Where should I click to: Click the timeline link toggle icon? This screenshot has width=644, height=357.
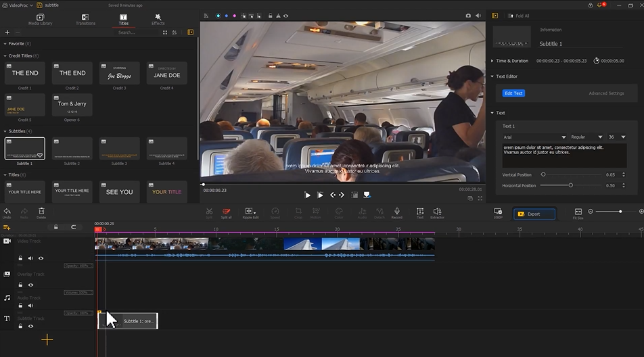point(74,227)
